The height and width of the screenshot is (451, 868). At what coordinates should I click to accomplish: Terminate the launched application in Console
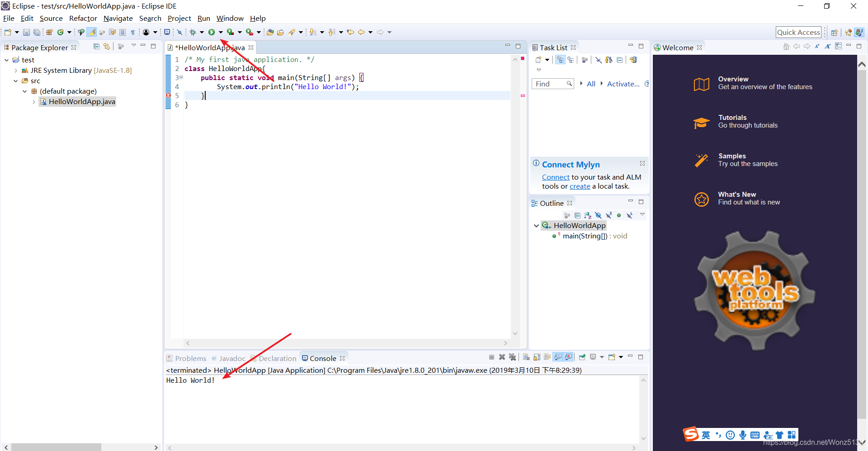coord(492,357)
